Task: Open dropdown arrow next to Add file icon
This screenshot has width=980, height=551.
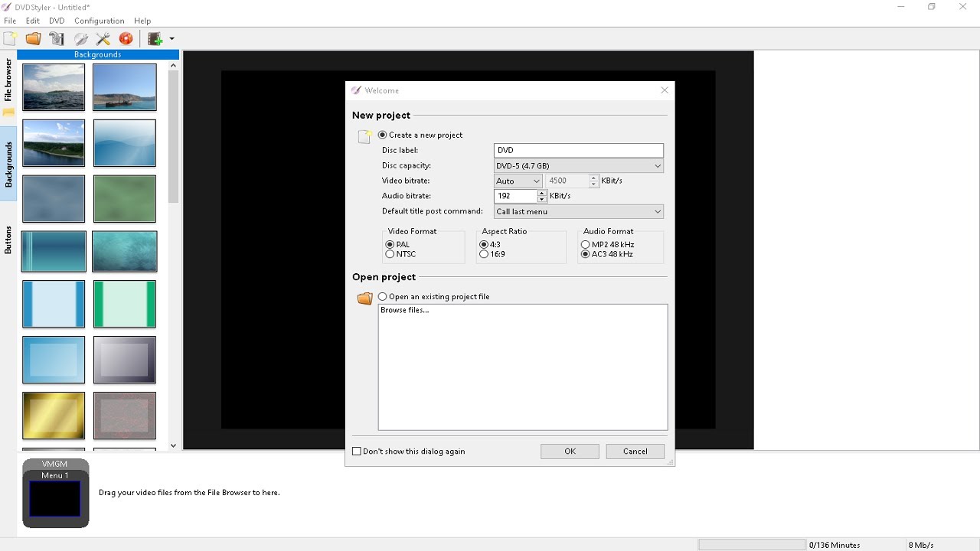Action: [x=171, y=38]
